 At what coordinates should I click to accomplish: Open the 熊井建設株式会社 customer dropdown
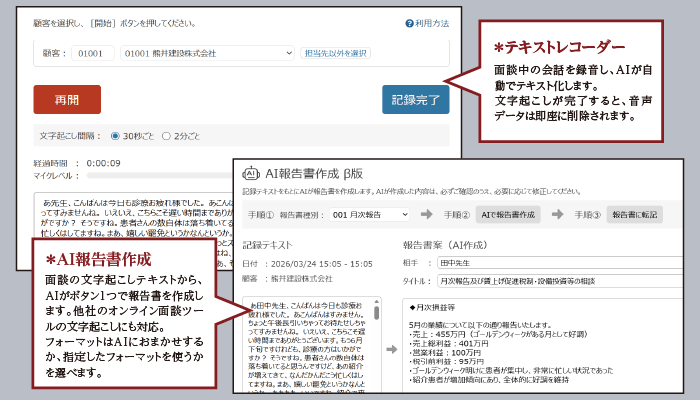[207, 53]
